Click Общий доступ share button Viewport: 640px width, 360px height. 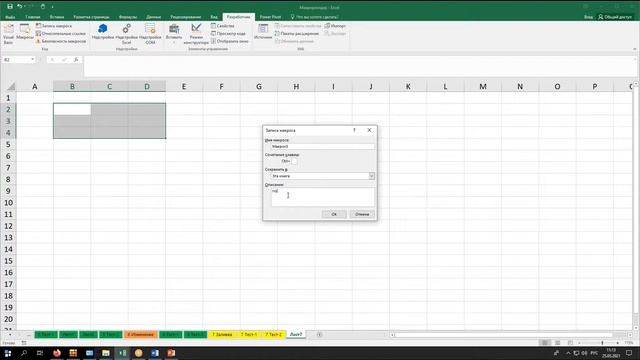pos(615,17)
